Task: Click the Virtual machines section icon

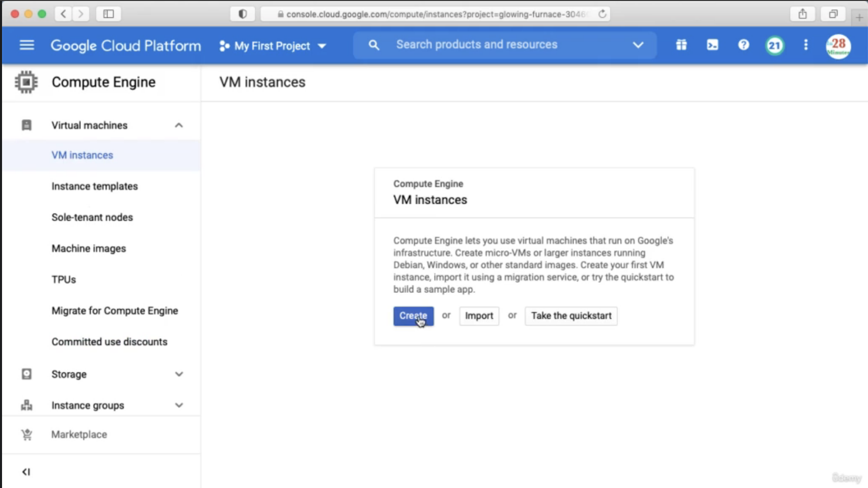Action: coord(26,125)
